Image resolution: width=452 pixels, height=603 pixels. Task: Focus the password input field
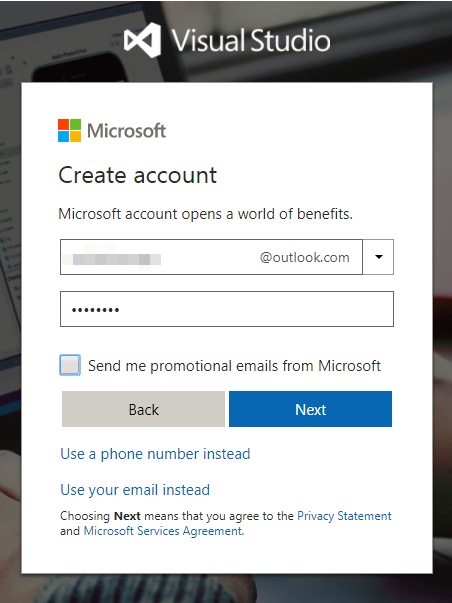[x=227, y=309]
